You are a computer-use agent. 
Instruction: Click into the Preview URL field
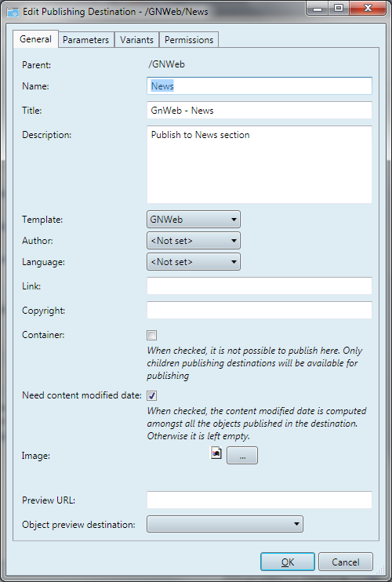coord(260,500)
